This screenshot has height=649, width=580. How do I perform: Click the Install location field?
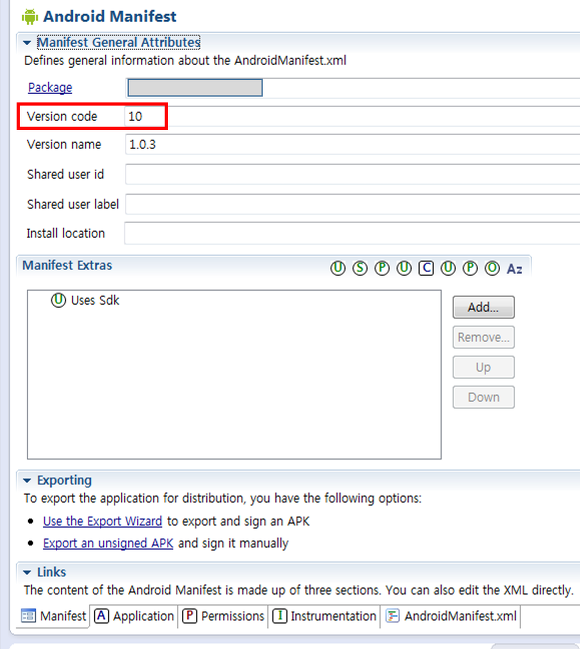[353, 233]
